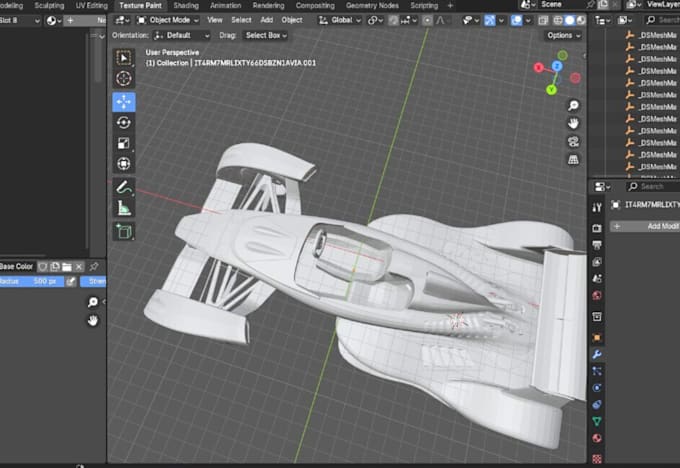
Task: Activate the Rotate tool
Action: (x=124, y=122)
